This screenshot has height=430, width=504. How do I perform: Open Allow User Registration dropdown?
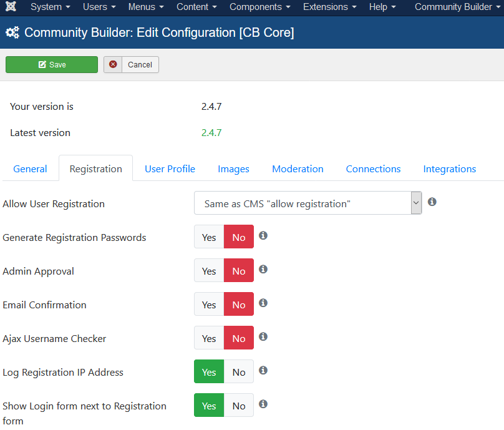point(308,203)
